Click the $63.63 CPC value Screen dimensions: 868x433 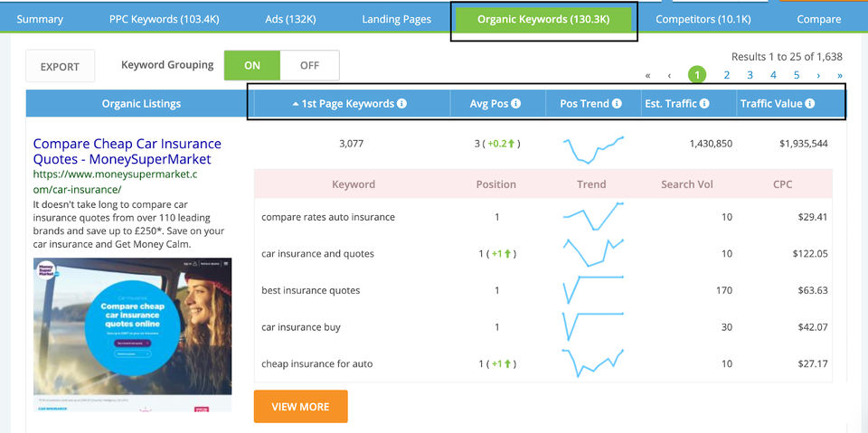[x=813, y=290]
